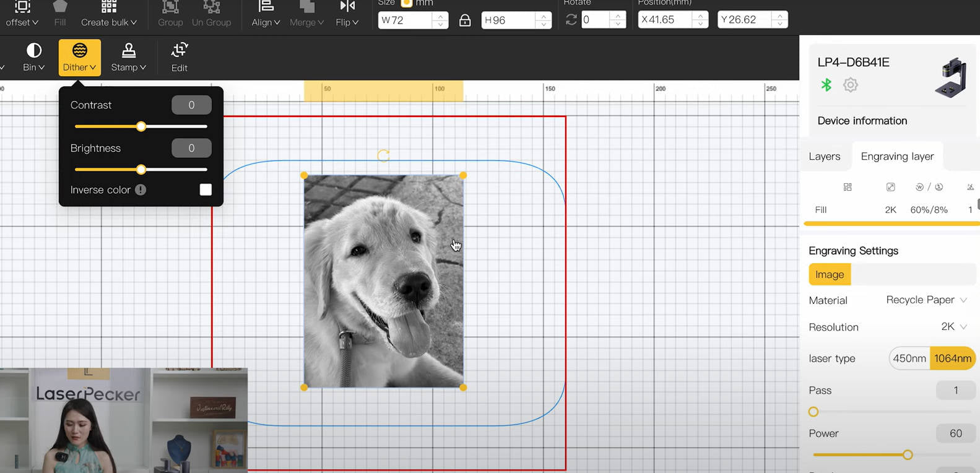Open the offset tool

(22, 14)
